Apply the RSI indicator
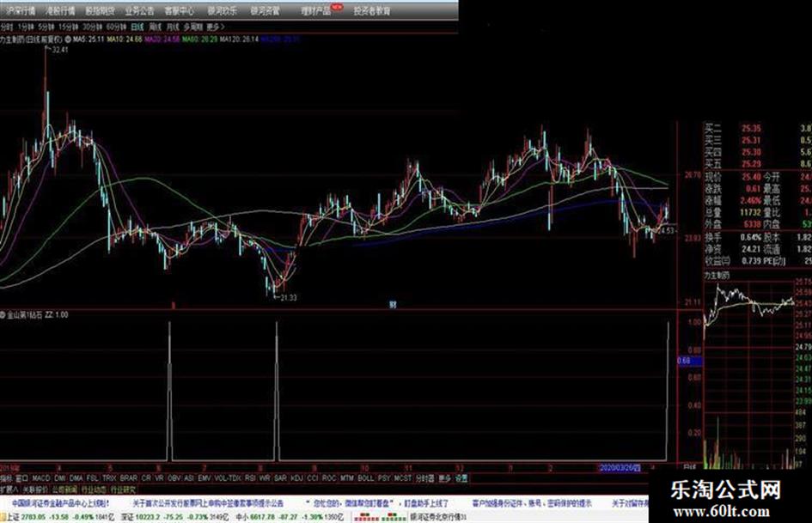 pos(251,478)
